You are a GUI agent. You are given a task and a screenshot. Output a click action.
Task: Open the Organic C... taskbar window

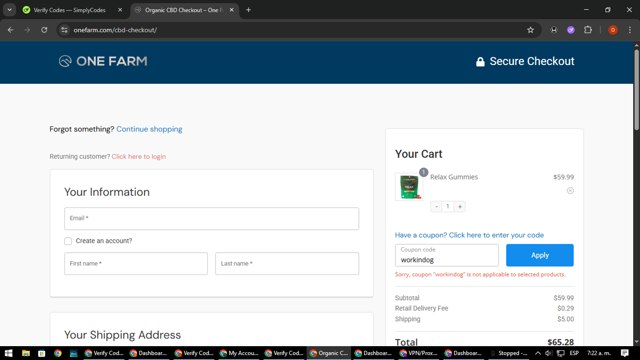(x=329, y=353)
